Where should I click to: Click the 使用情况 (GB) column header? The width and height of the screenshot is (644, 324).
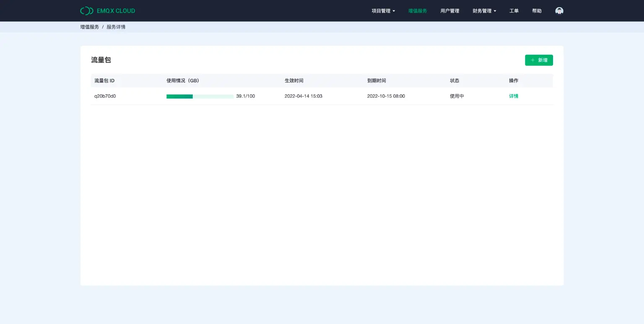[x=183, y=80]
